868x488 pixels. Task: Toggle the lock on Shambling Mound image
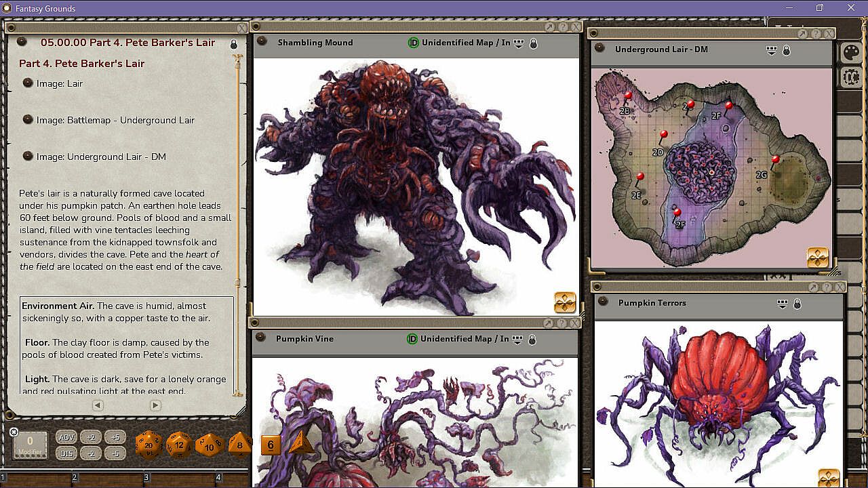[x=534, y=43]
